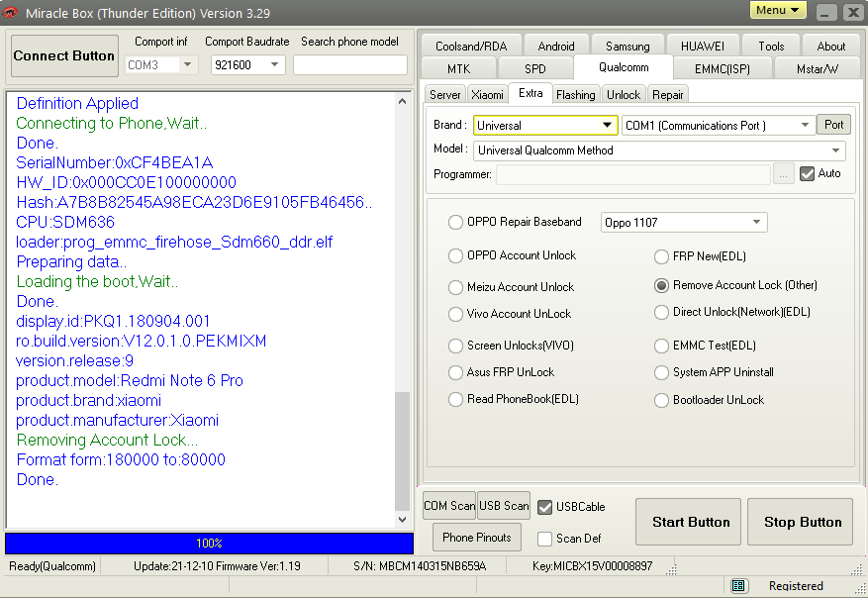Open the About tab

click(830, 46)
